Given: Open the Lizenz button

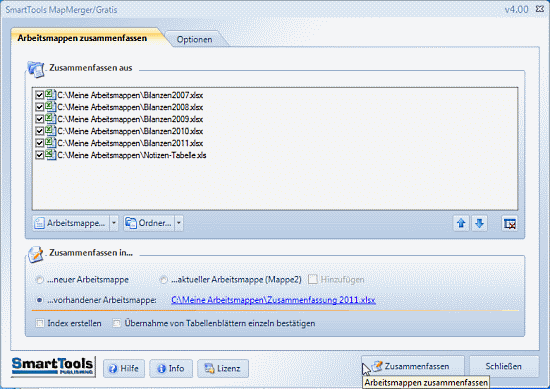Looking at the screenshot, I should (x=223, y=368).
